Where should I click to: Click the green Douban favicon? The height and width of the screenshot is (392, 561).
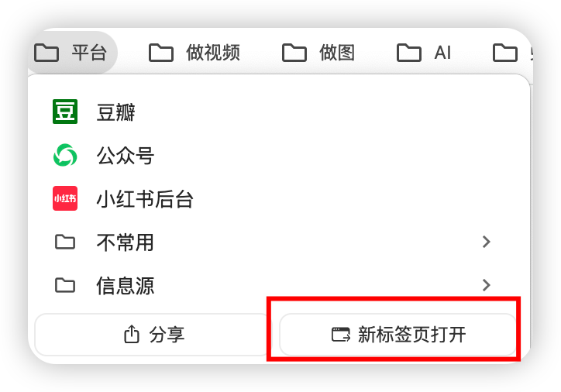click(65, 112)
